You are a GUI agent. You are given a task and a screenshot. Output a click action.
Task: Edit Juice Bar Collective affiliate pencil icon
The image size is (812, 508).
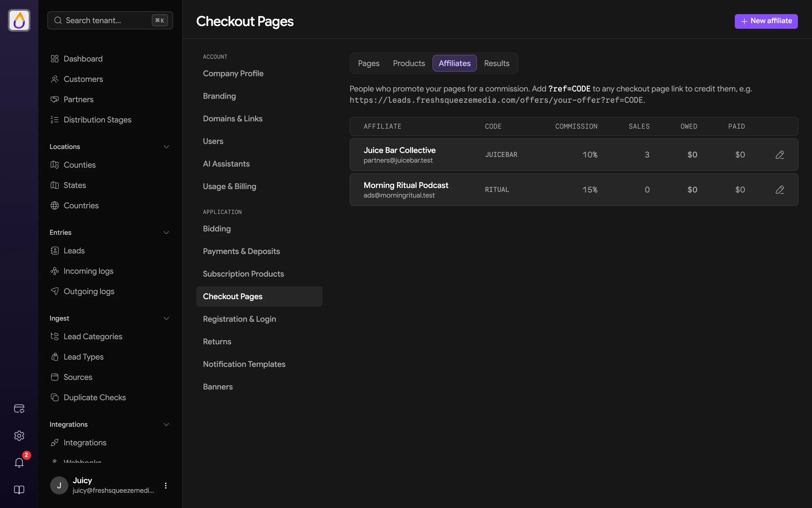point(780,155)
